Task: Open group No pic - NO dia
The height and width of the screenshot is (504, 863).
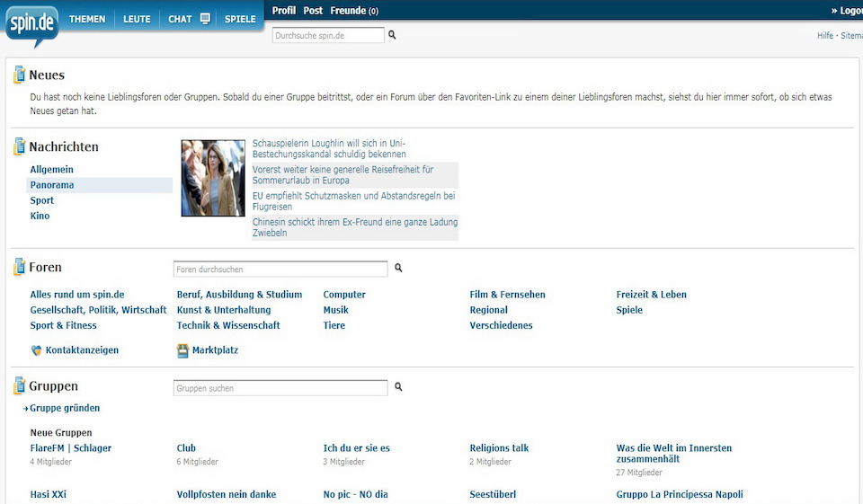Action: point(355,494)
